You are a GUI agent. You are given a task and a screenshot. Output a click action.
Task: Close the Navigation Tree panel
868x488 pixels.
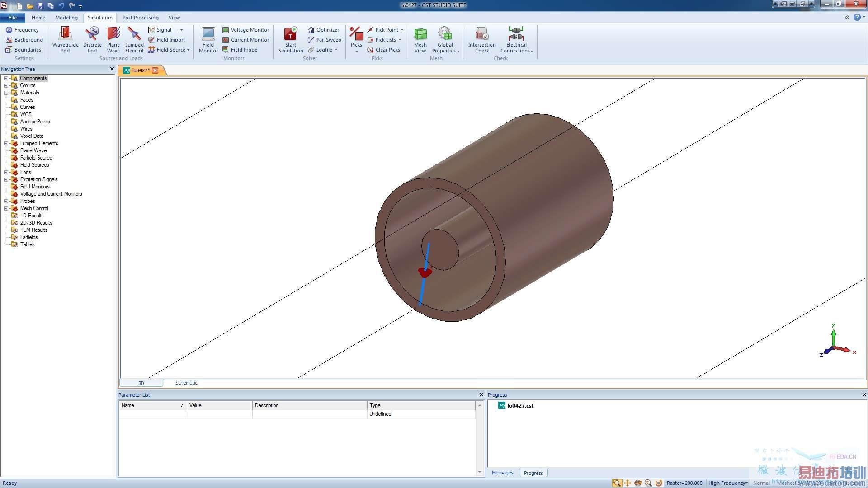(112, 69)
